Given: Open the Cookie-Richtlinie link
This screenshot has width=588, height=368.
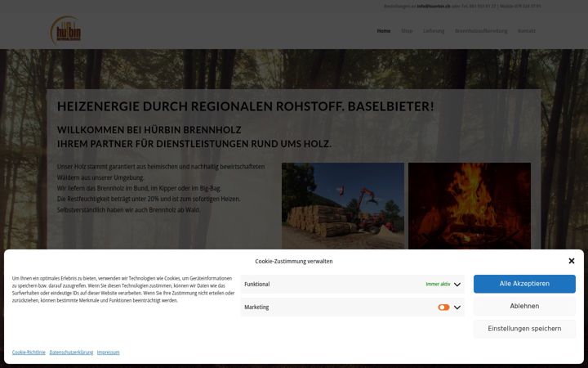Looking at the screenshot, I should pos(29,352).
